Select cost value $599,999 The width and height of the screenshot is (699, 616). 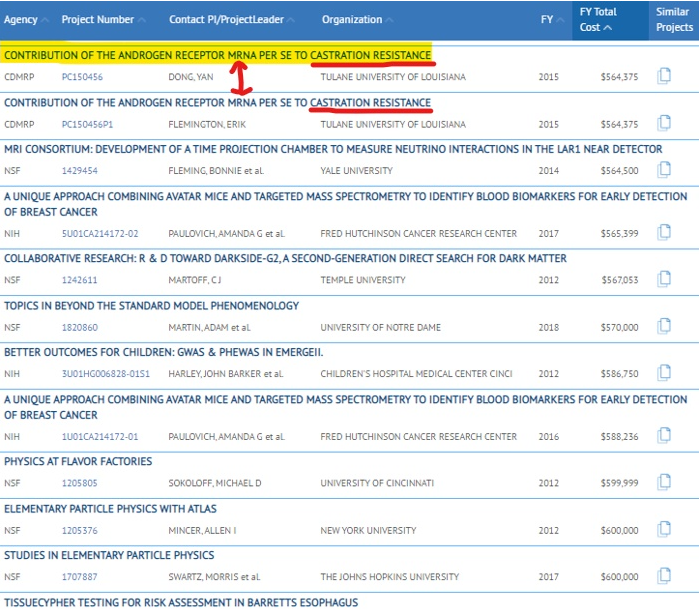(x=620, y=483)
